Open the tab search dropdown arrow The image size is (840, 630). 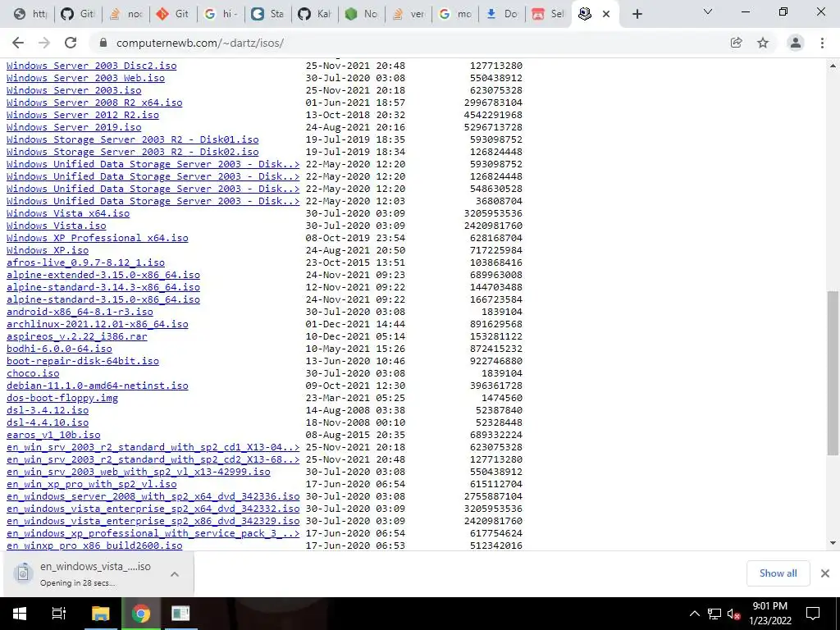pos(708,11)
